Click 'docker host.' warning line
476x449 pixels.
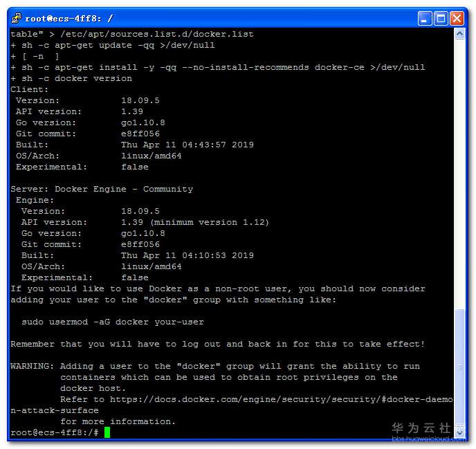point(93,388)
